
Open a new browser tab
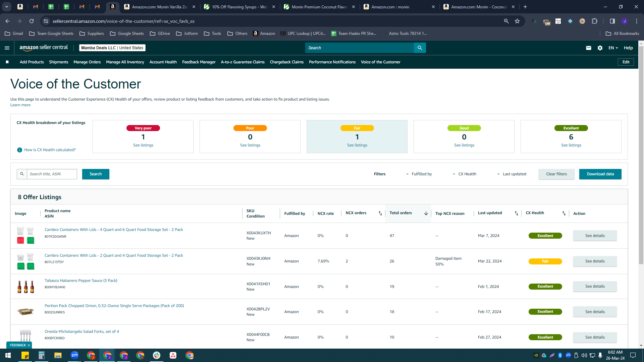pos(525,7)
